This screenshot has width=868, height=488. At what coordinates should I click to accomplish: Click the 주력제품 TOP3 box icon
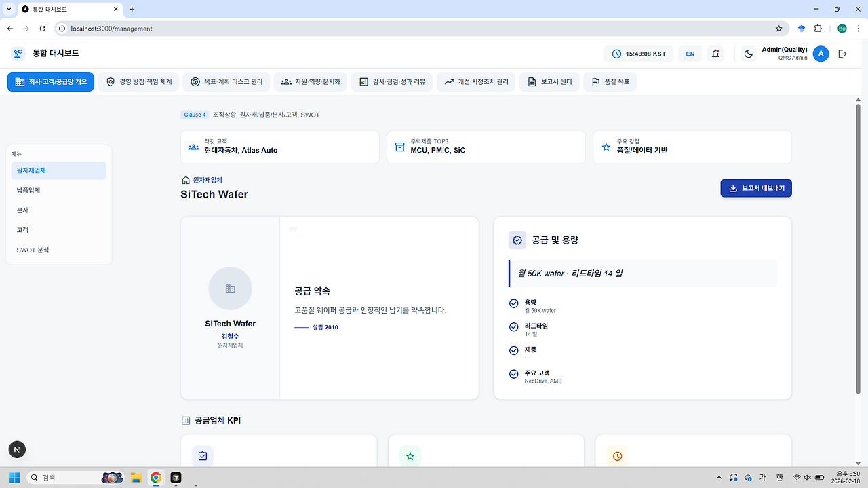[399, 147]
